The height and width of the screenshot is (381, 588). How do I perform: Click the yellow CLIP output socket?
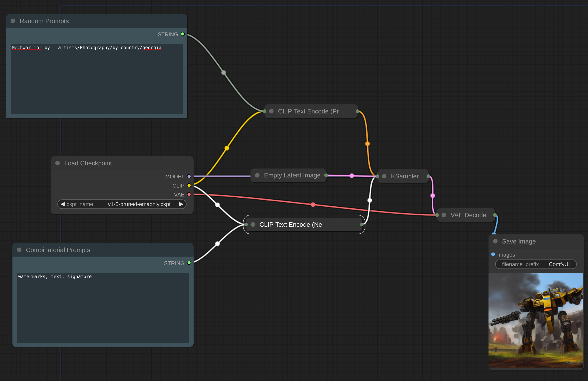pyautogui.click(x=189, y=185)
